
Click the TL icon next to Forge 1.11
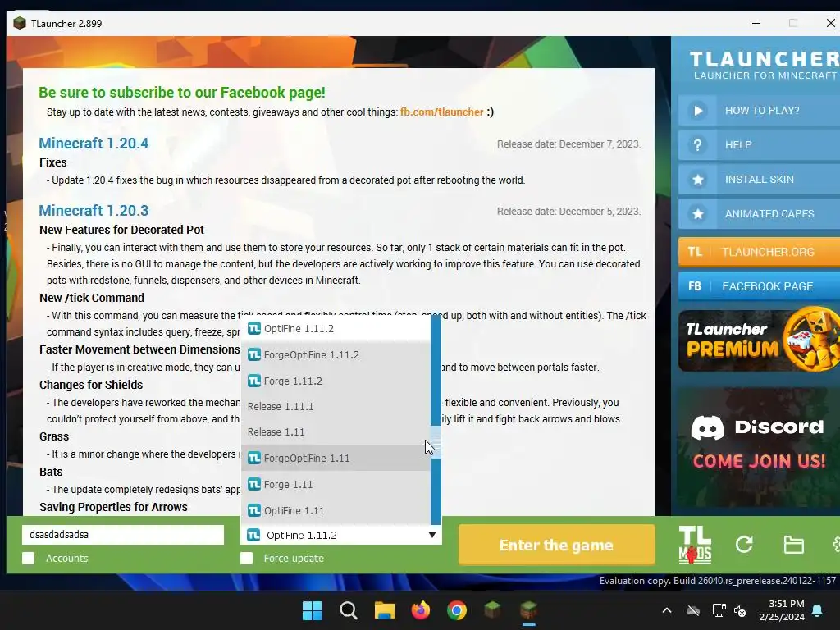pos(254,484)
